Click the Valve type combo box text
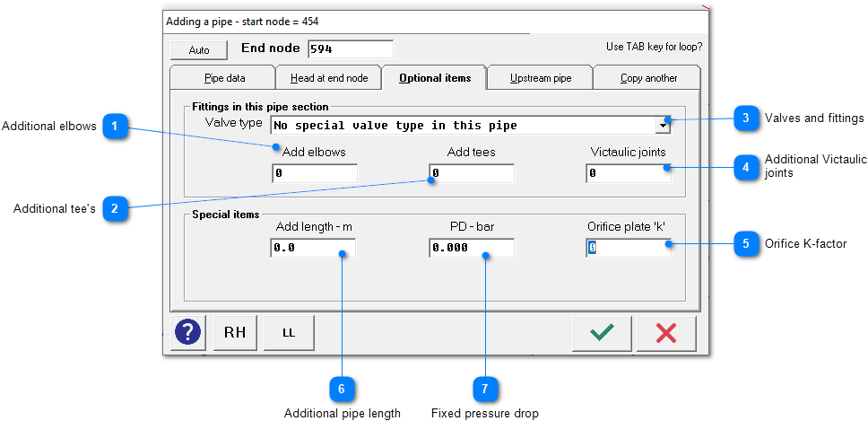Image resolution: width=868 pixels, height=421 pixels. [x=463, y=126]
